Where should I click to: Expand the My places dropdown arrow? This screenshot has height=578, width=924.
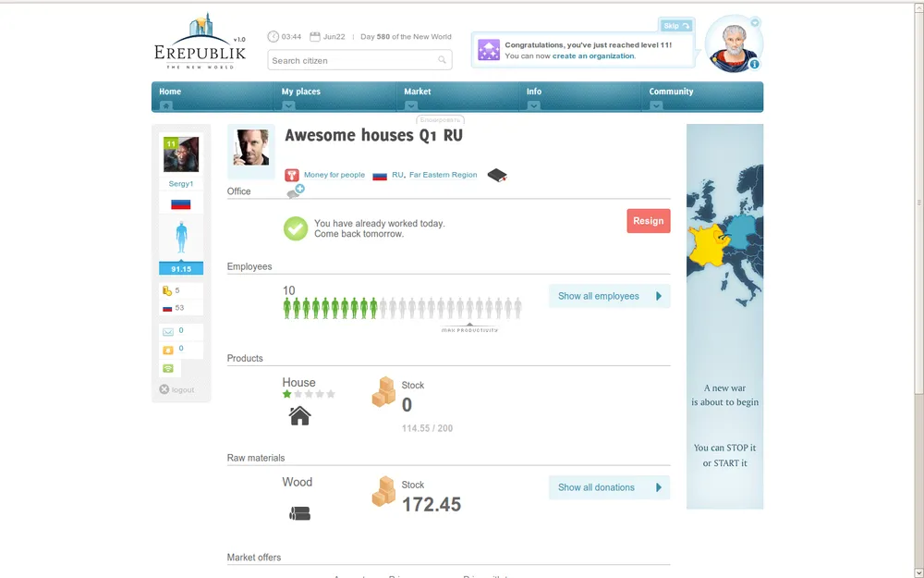[x=288, y=105]
